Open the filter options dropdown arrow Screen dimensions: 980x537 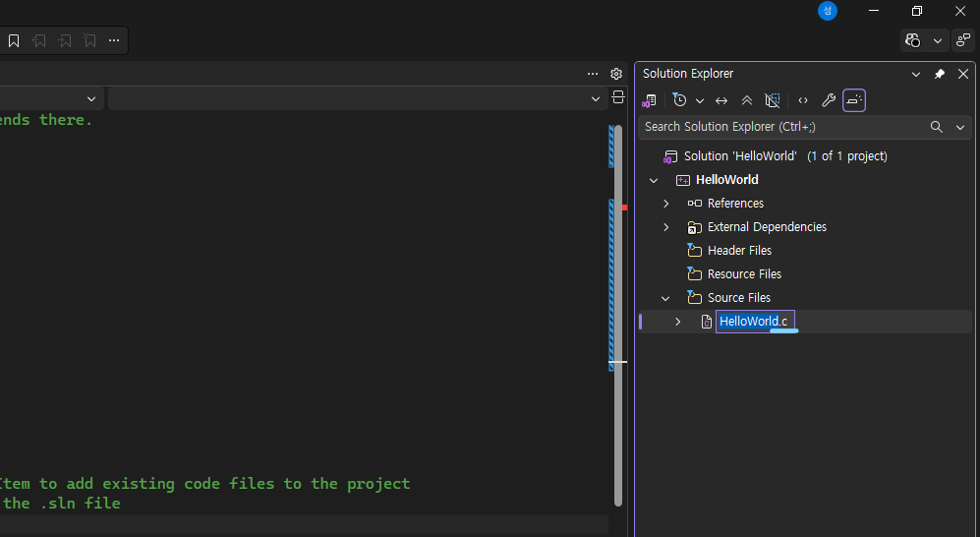coord(700,100)
